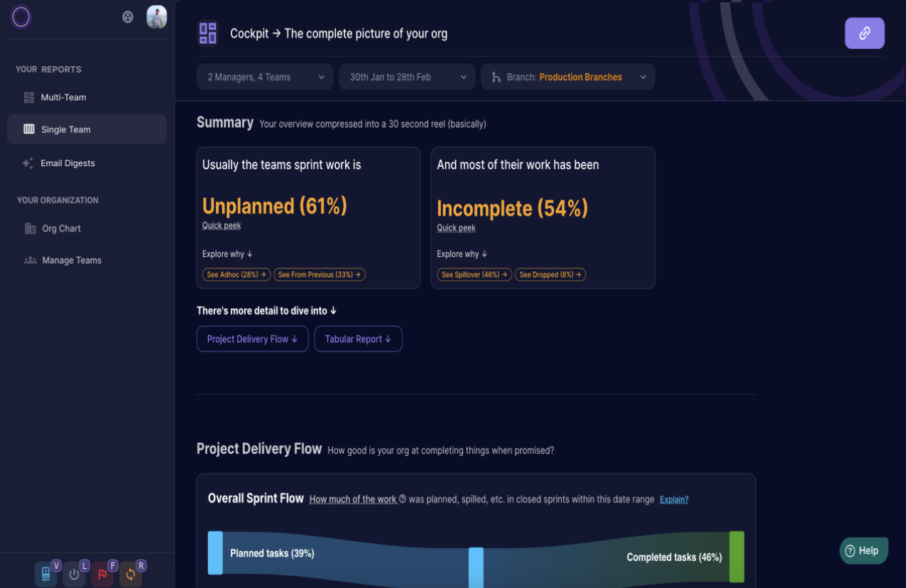Click 'See Spillover (46%)' pill
This screenshot has height=588, width=906.
(474, 275)
